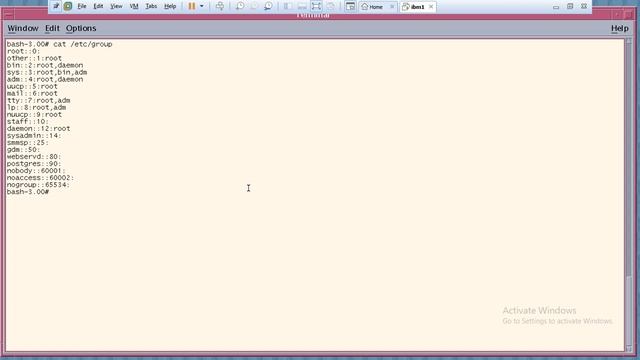Click the terminal scrollbar down arrow
Viewport: 640px width, 360px height.
pos(629,349)
